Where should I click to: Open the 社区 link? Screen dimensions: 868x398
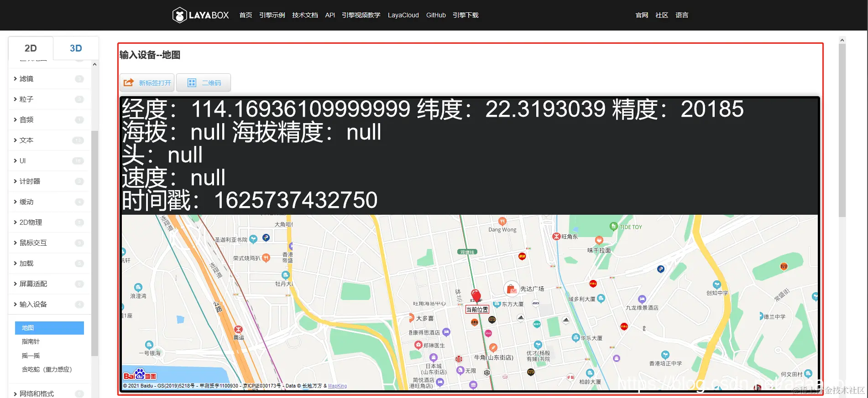click(662, 15)
